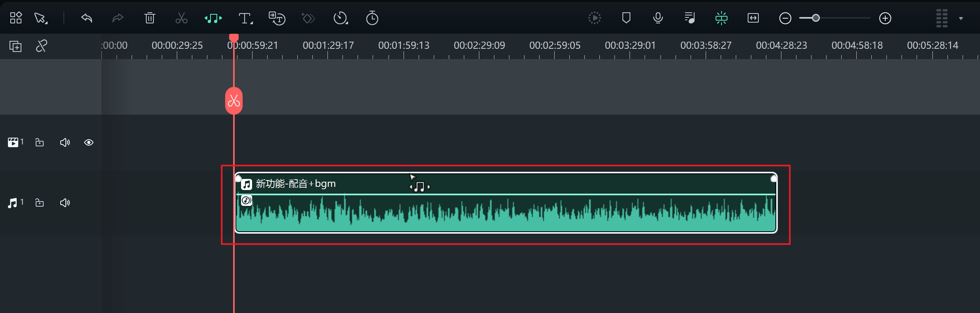Zoom in the timeline
This screenshot has width=980, height=313.
(x=885, y=18)
